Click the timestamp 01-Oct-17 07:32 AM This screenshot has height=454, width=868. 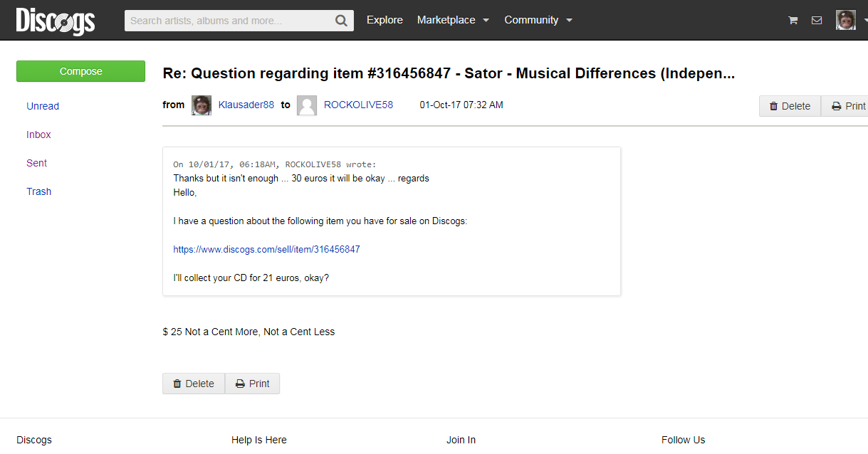[461, 105]
